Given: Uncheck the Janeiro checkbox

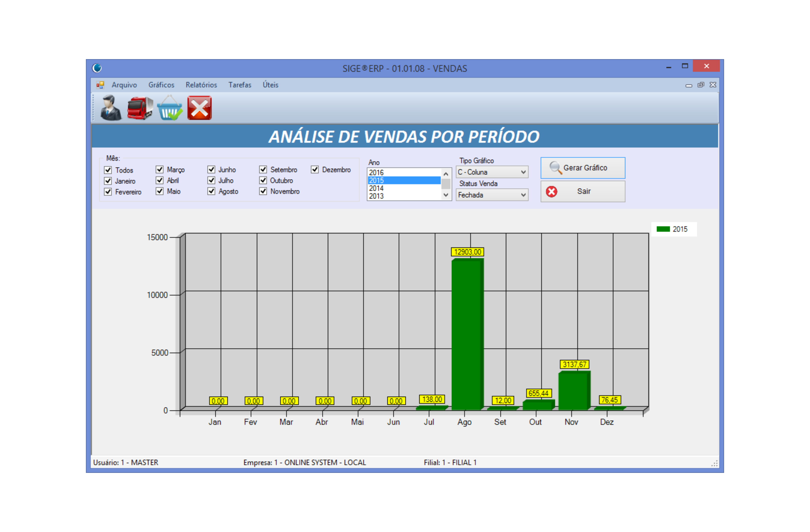Looking at the screenshot, I should point(108,181).
